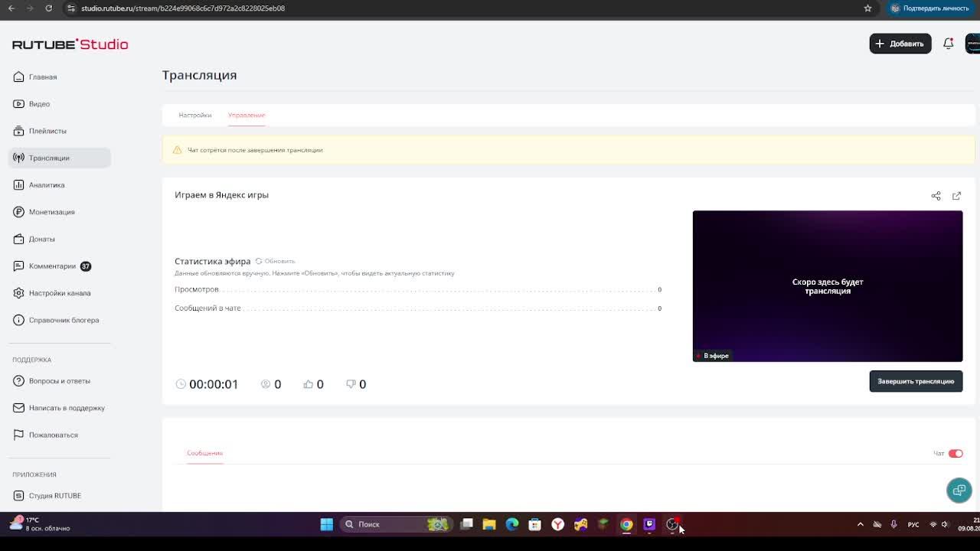Open Комментарии with 37 badge
980x551 pixels.
click(x=52, y=266)
